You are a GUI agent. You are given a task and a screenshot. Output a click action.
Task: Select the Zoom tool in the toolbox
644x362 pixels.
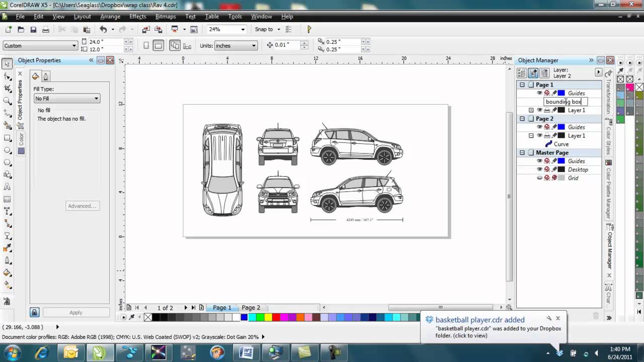coord(7,101)
